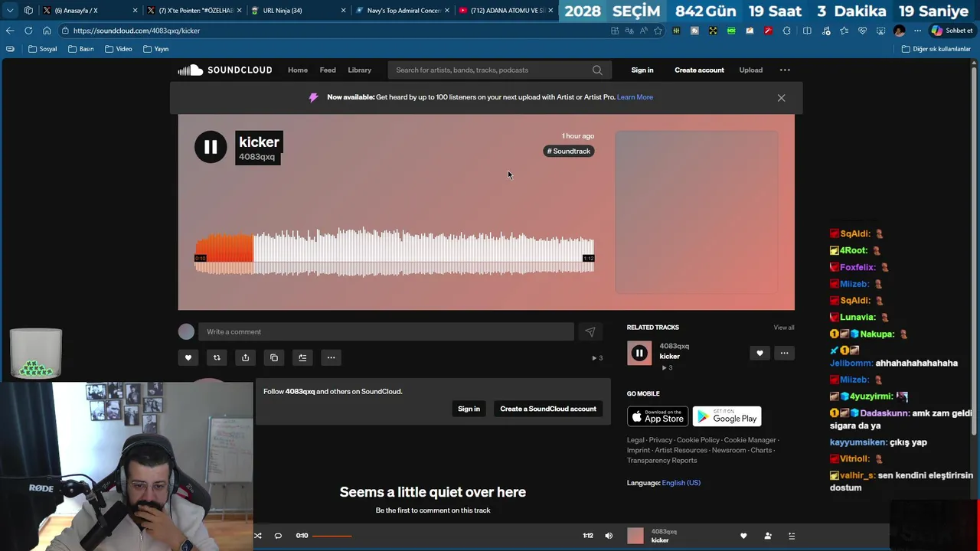Open the Home tab

[298, 70]
